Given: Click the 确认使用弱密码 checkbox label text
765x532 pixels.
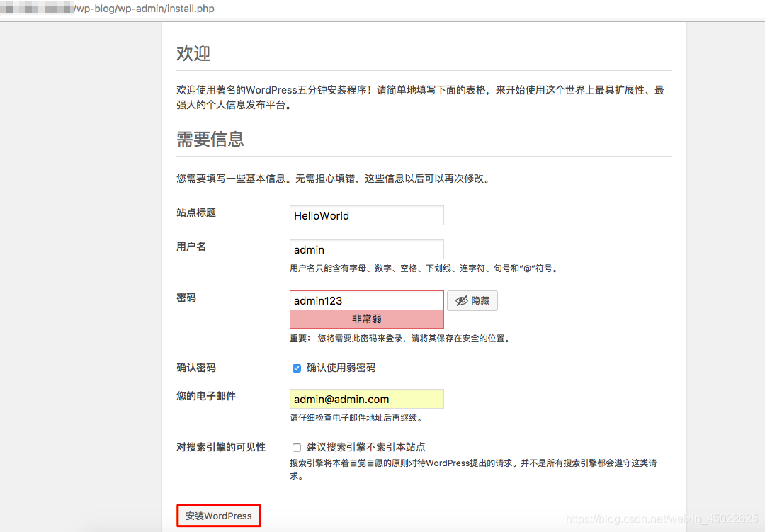Looking at the screenshot, I should 341,368.
